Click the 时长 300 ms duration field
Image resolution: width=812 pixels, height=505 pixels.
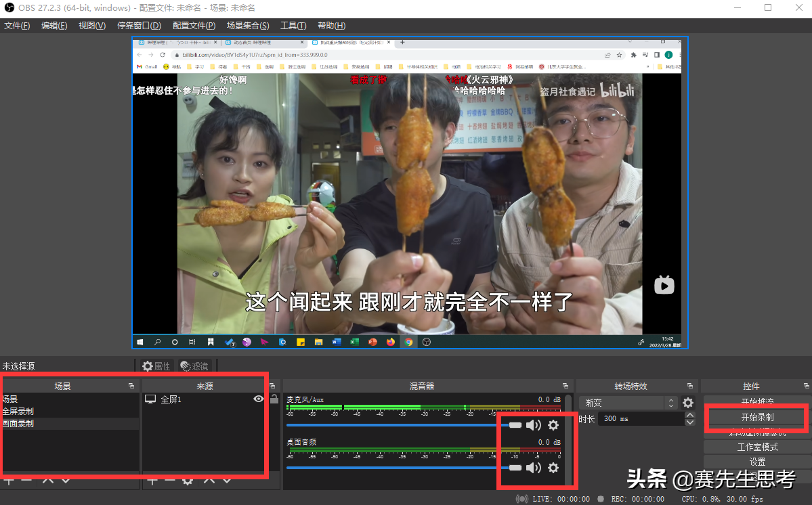pos(641,418)
